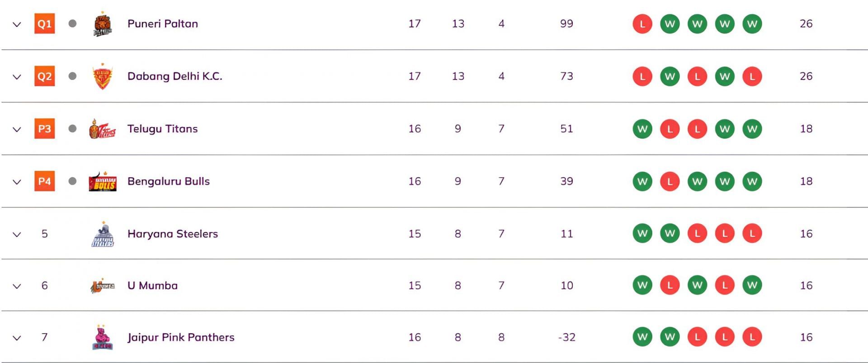
Task: Click the grey status dot beside Bengaluru Bulls
Action: click(x=72, y=181)
